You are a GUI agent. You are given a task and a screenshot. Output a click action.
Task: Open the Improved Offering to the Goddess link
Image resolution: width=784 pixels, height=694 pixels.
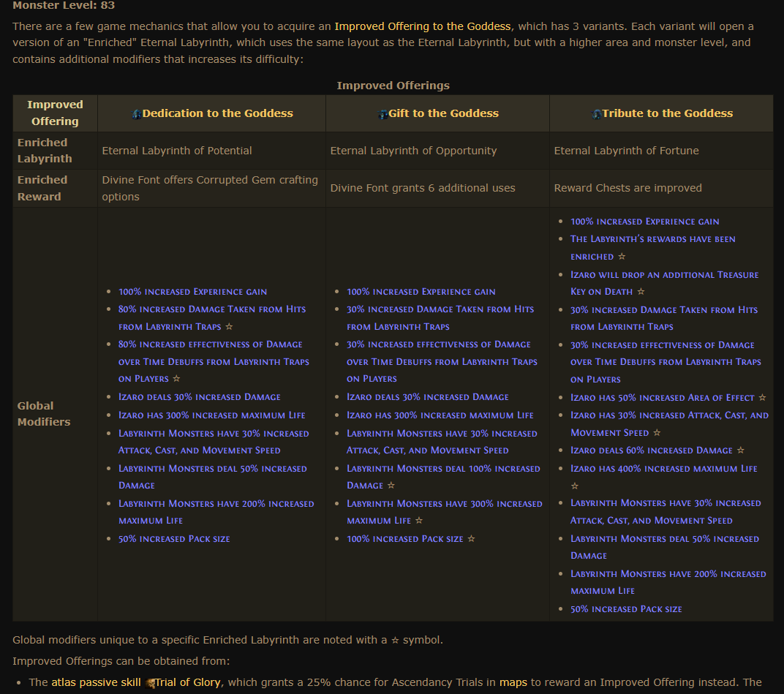click(x=423, y=26)
